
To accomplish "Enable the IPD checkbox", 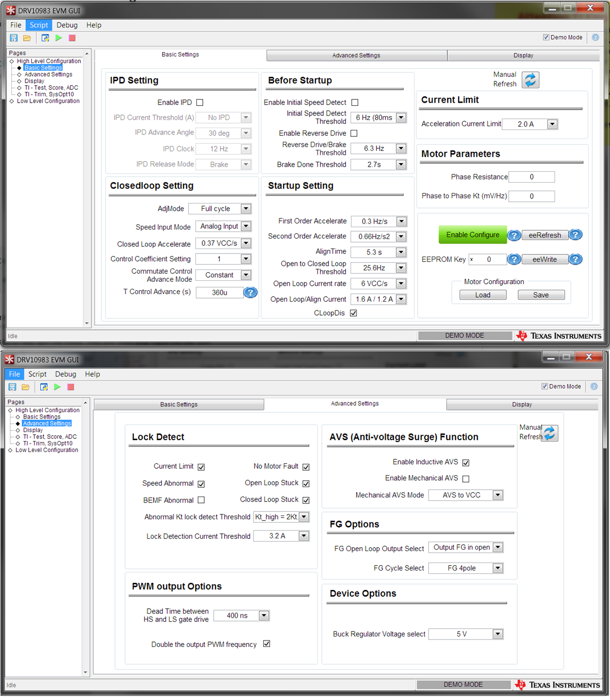I will (200, 103).
